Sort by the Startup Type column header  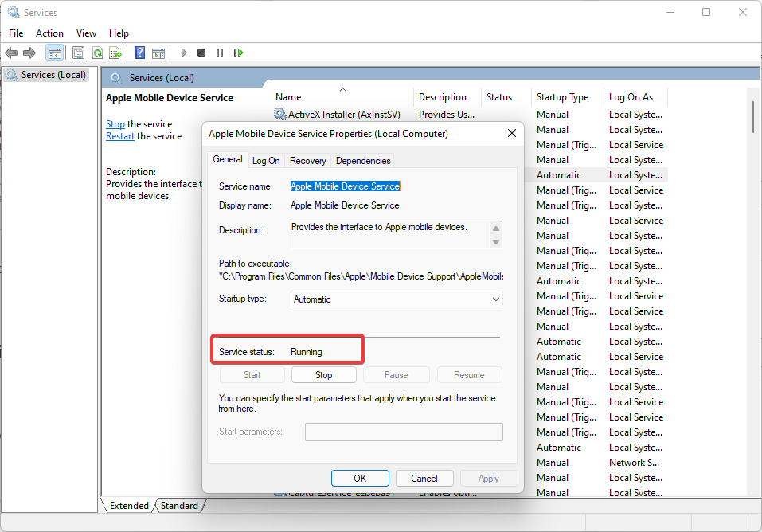pyautogui.click(x=567, y=97)
